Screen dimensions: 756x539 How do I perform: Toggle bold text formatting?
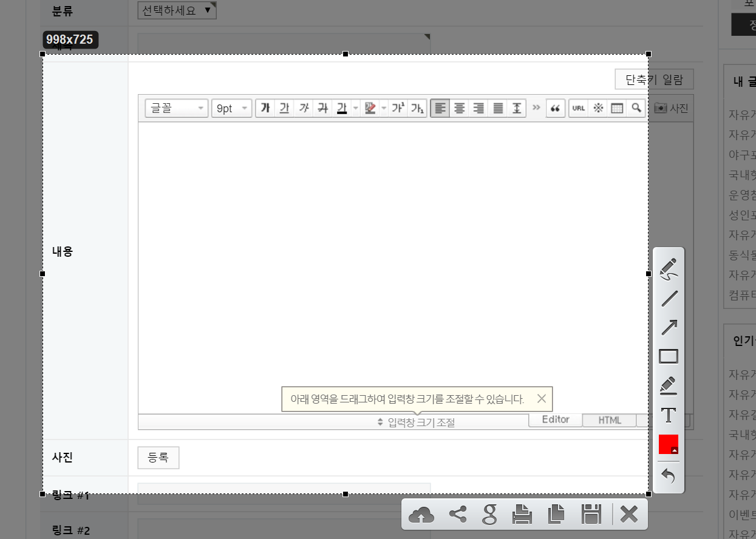(x=265, y=108)
